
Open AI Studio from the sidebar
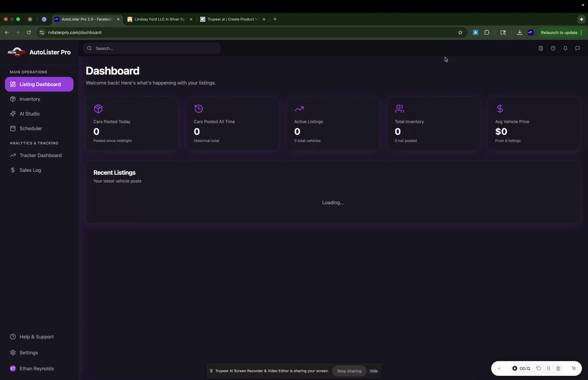[29, 114]
